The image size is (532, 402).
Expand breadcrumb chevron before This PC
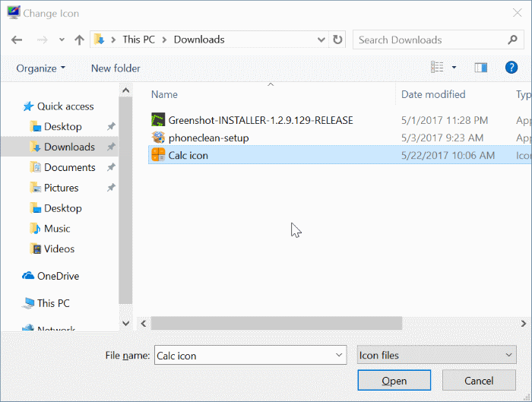(x=114, y=40)
